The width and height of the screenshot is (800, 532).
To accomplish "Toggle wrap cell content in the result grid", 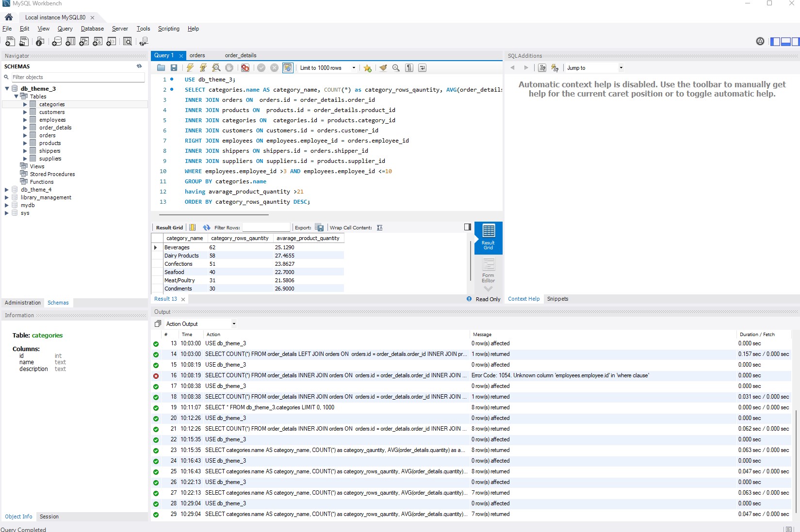I will pyautogui.click(x=380, y=227).
